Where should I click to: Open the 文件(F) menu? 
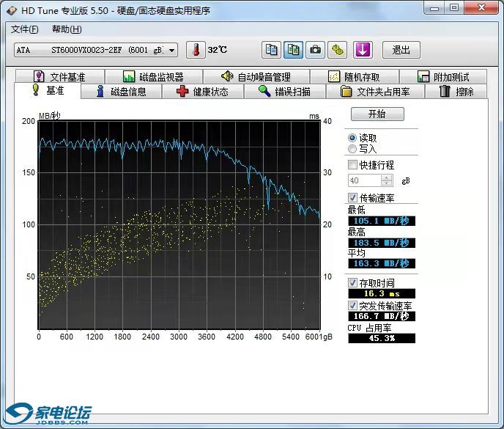pos(25,29)
